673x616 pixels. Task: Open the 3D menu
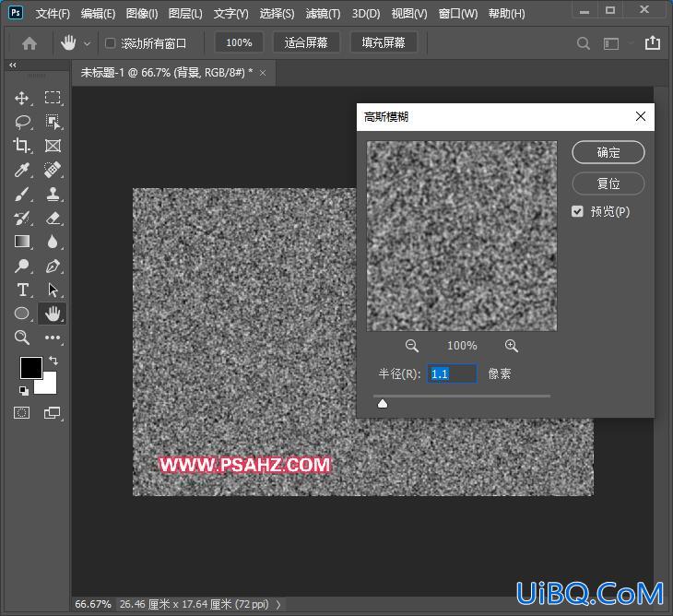click(366, 14)
